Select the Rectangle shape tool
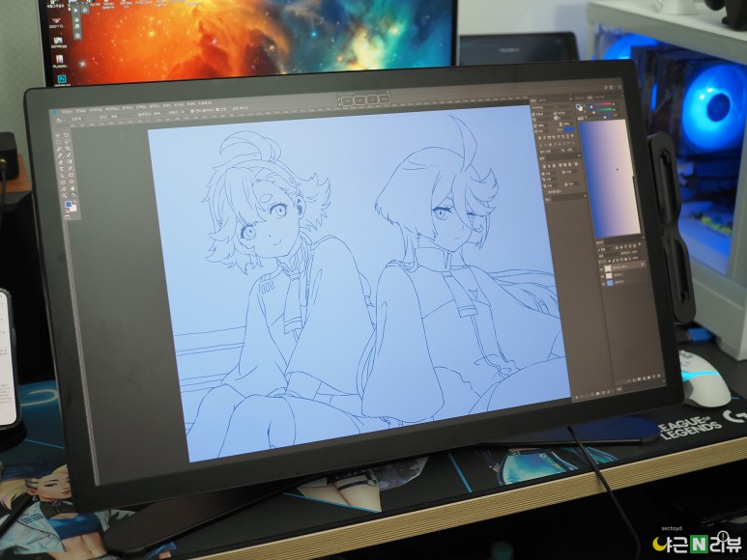 (71, 175)
